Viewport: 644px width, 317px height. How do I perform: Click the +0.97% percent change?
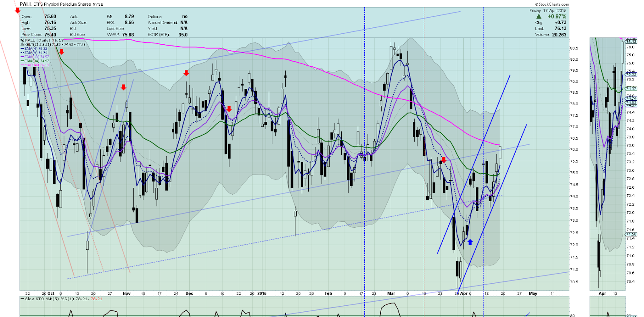pos(557,16)
